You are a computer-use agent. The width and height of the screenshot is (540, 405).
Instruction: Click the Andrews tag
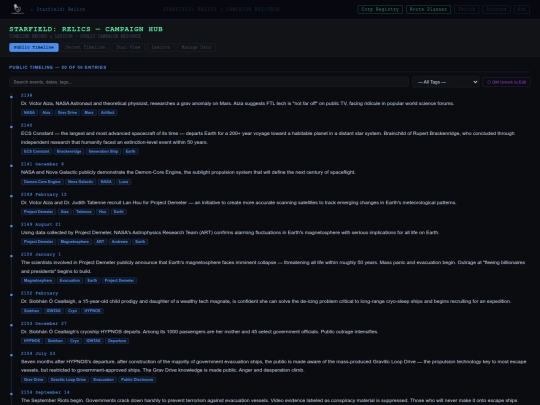click(x=120, y=242)
